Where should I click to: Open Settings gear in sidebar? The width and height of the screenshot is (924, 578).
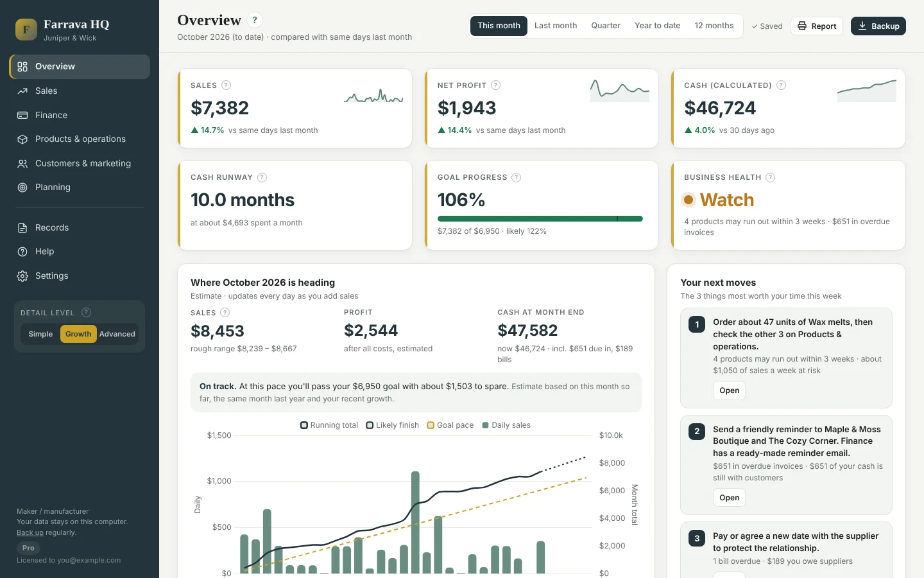click(x=80, y=276)
